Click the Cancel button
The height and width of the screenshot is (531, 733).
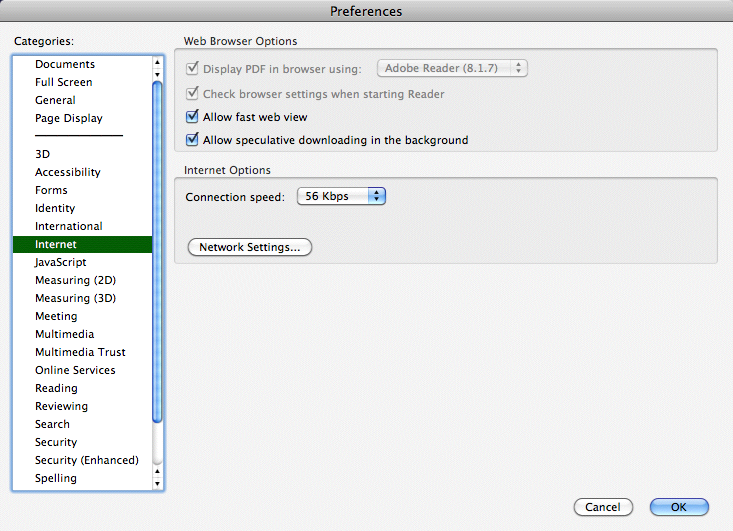click(x=603, y=507)
